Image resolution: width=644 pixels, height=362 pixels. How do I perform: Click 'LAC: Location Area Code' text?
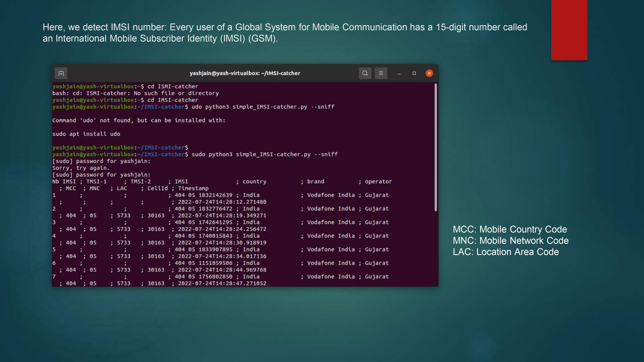(506, 252)
